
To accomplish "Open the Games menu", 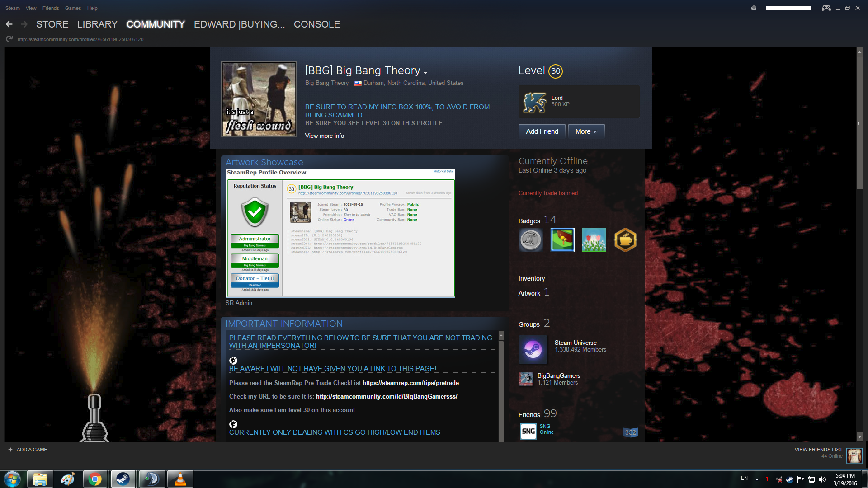I will point(73,8).
